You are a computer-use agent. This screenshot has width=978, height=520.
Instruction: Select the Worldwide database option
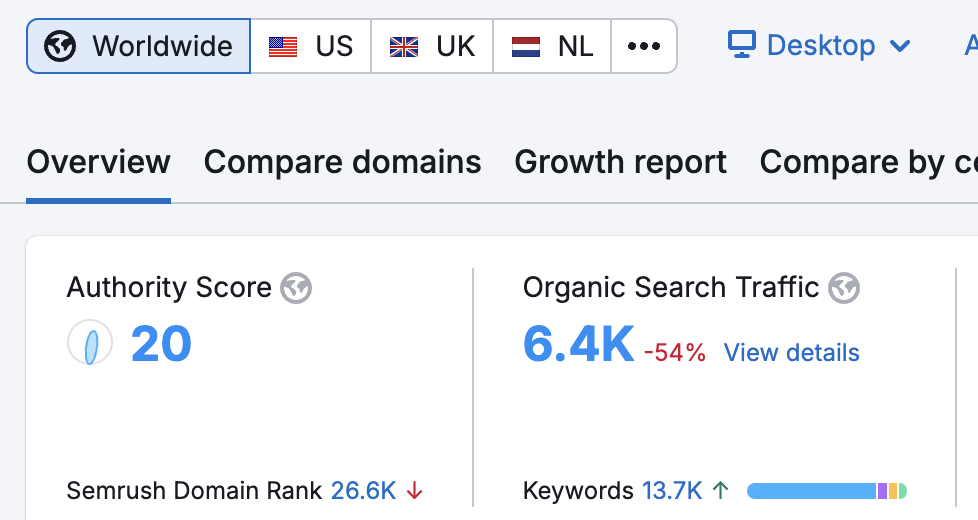138,46
